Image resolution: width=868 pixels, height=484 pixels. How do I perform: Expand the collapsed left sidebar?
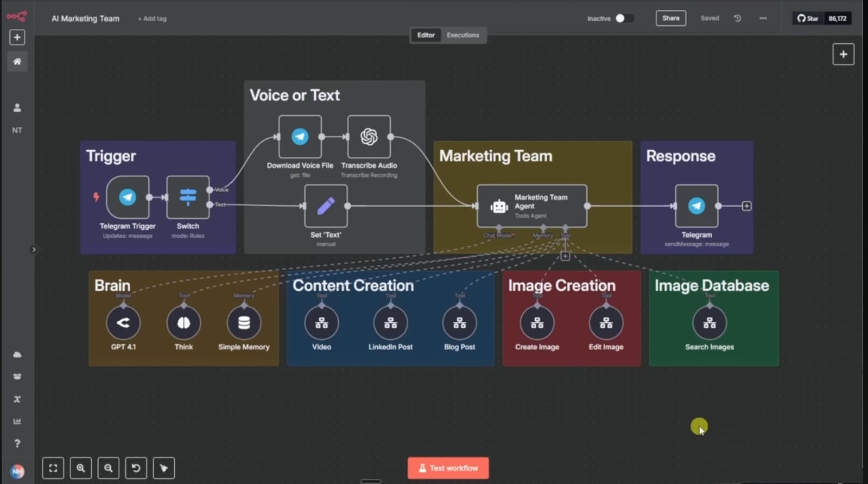(34, 250)
